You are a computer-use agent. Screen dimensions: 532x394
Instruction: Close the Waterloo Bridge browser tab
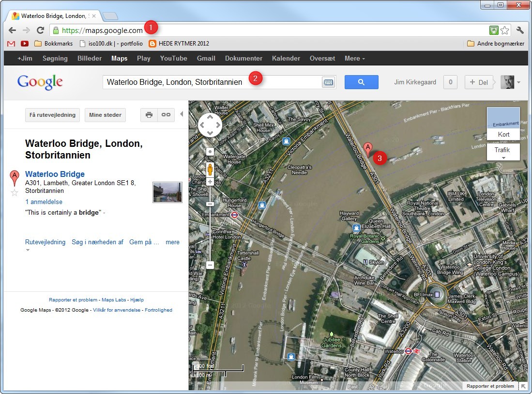tap(94, 16)
